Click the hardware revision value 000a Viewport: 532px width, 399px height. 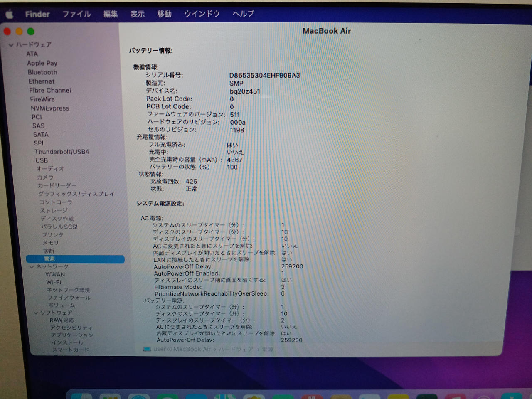point(238,122)
